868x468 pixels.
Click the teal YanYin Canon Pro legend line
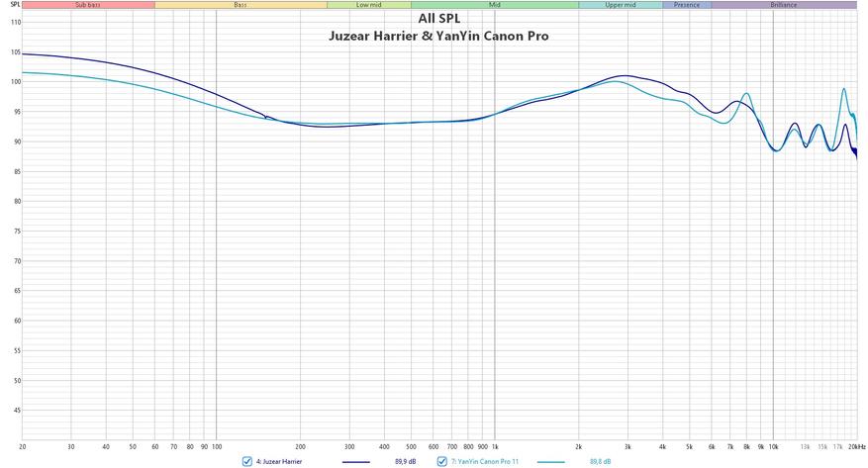[x=551, y=462]
